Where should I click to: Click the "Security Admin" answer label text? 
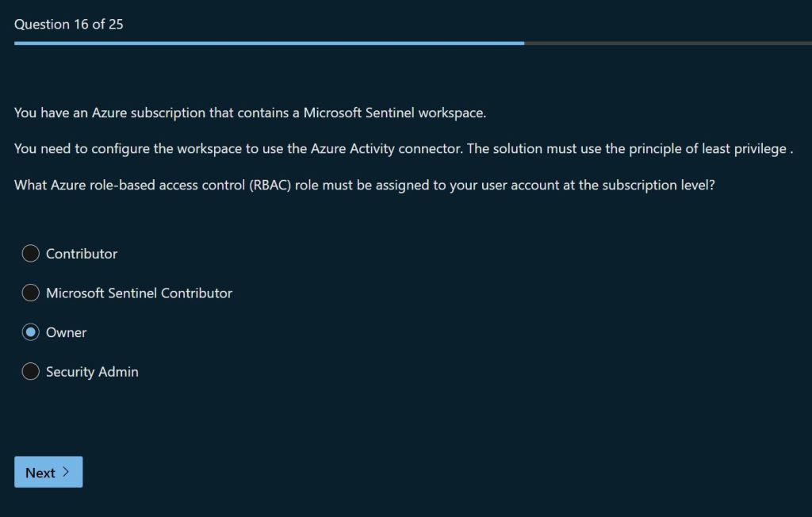(x=92, y=372)
